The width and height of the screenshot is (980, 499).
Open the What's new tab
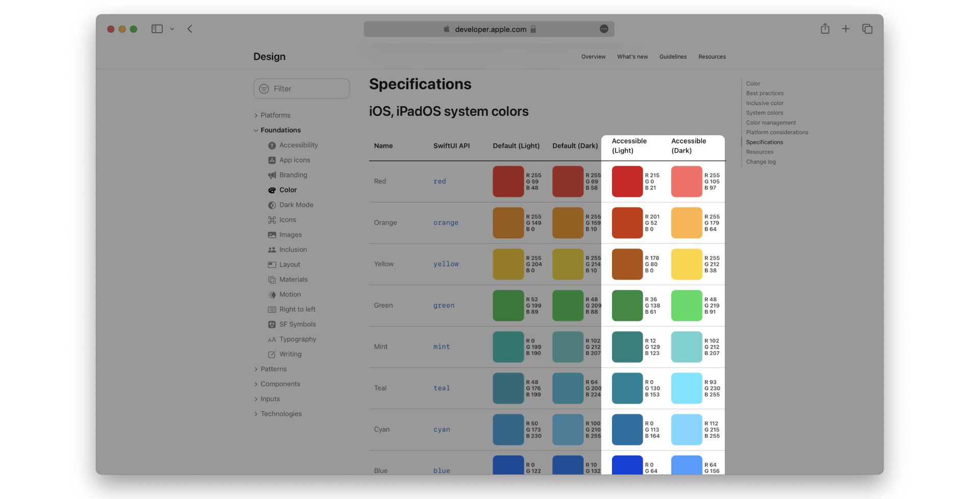(632, 57)
